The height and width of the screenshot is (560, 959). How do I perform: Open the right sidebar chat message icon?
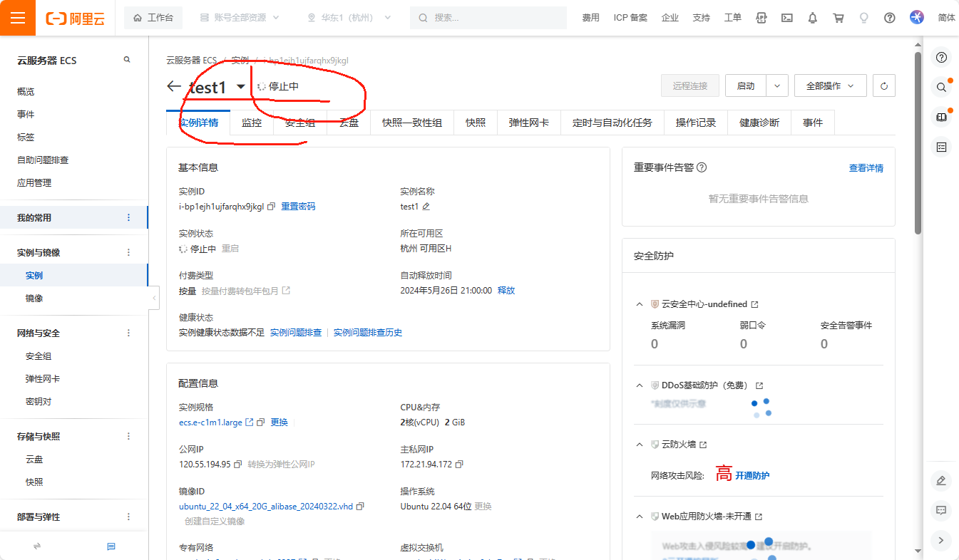pyautogui.click(x=941, y=510)
